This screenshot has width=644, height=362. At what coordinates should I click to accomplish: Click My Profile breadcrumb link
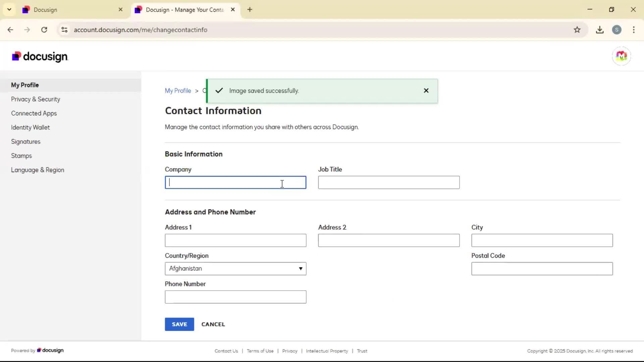(x=178, y=91)
